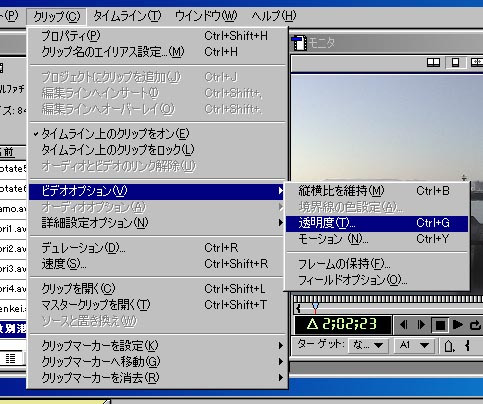483x404 pixels.
Task: Click the Play button in monitor
Action: click(x=458, y=324)
